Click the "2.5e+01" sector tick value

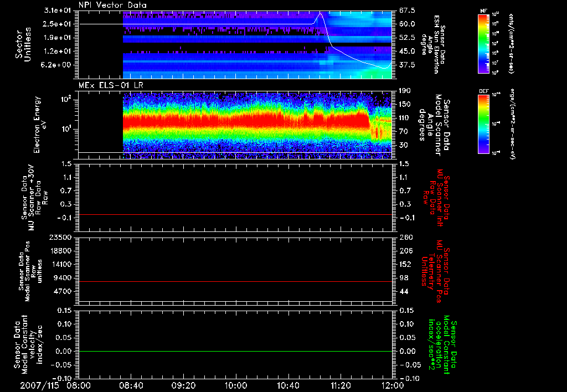58,24
